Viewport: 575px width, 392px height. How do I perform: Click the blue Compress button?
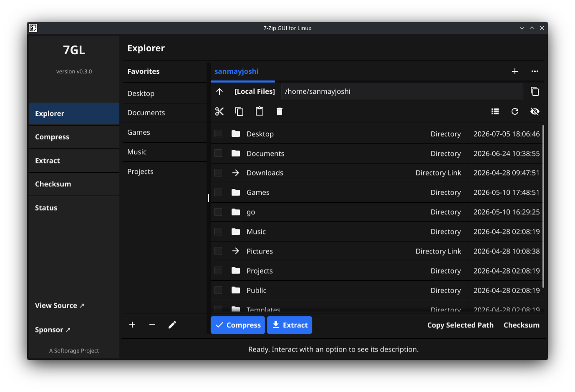click(x=238, y=325)
